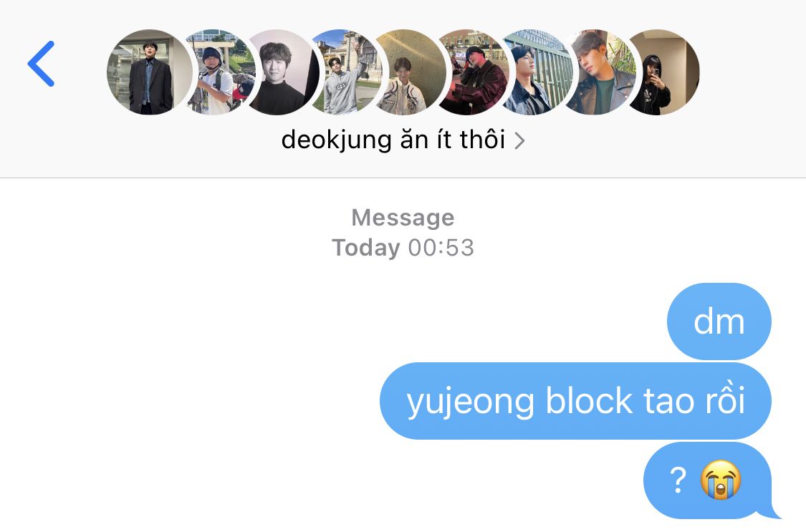The height and width of the screenshot is (532, 806).
Task: Select the question mark message bubble
Action: (709, 480)
